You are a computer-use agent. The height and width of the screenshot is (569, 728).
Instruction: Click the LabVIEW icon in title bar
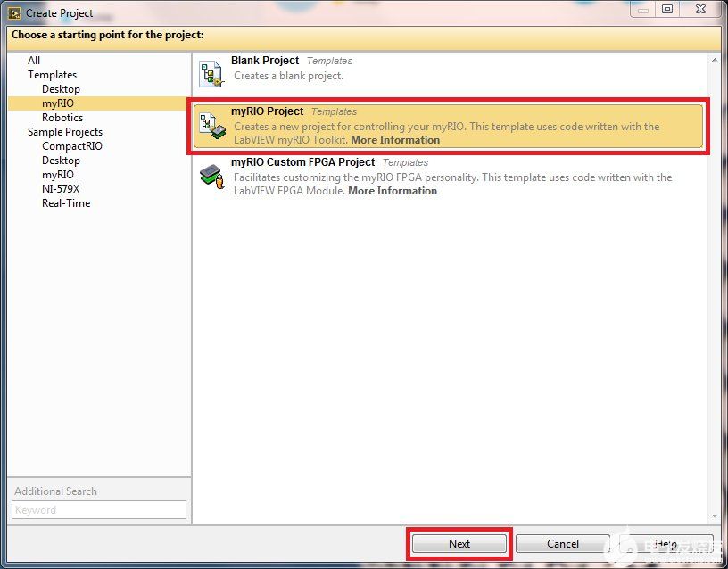pos(14,13)
